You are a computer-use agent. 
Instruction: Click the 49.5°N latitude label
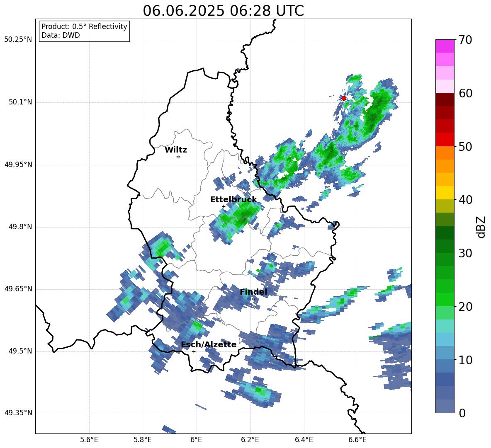20,351
